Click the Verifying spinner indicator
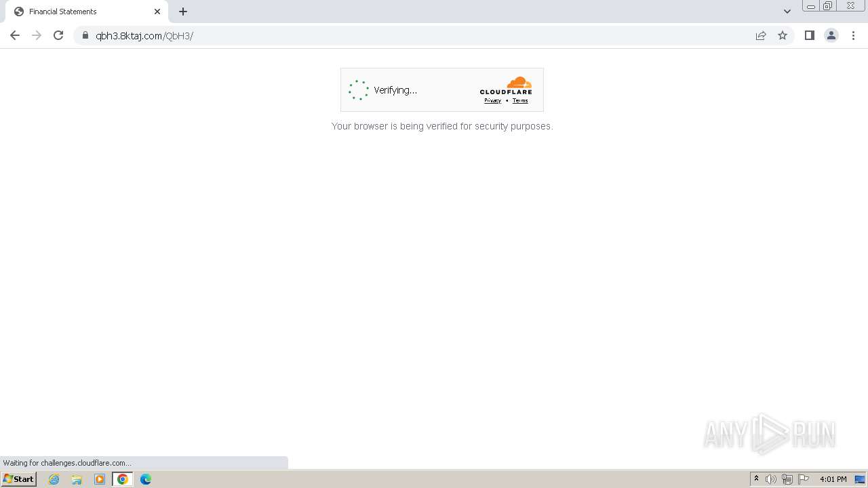Image resolution: width=868 pixels, height=488 pixels. pos(359,90)
